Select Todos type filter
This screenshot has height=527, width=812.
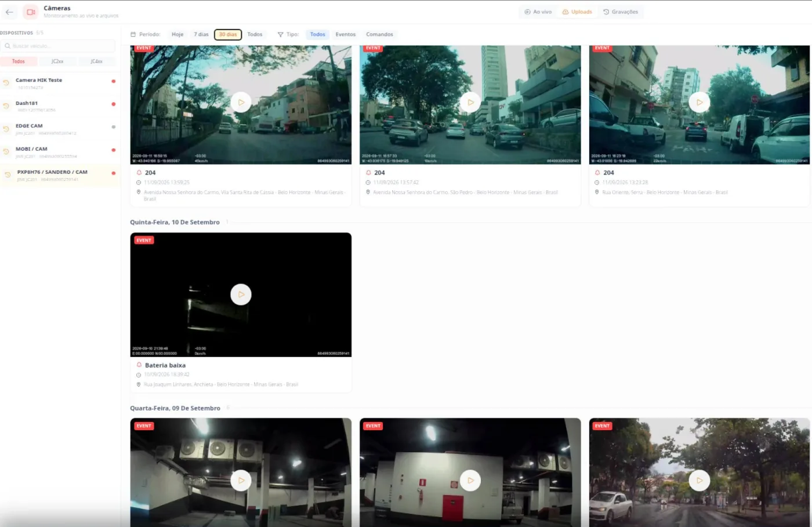317,34
